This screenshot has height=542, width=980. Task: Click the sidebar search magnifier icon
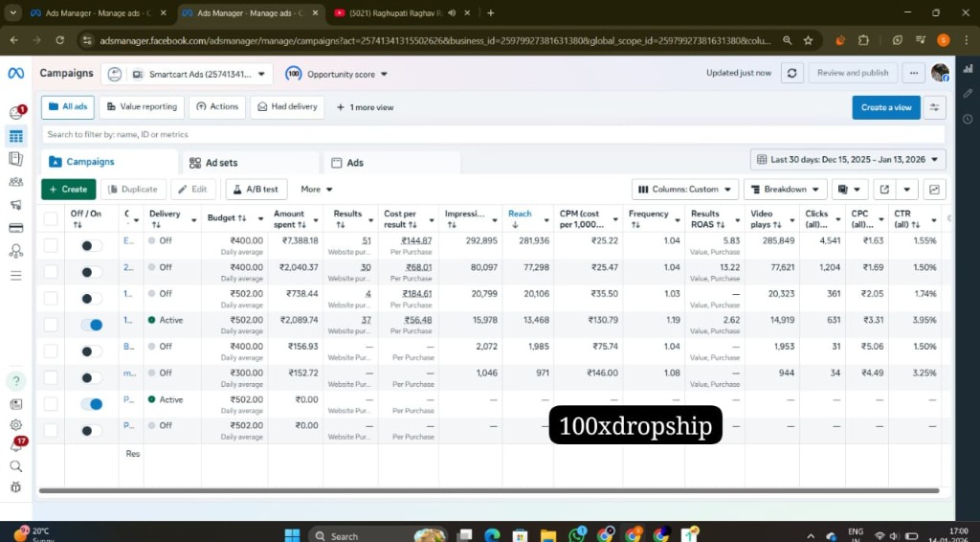[x=15, y=466]
